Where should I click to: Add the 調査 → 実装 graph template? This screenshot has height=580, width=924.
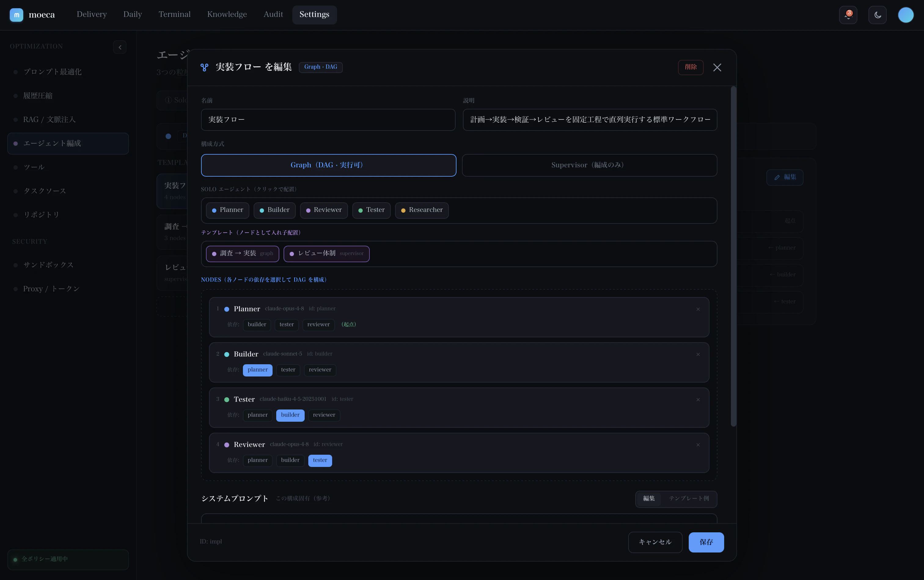(242, 254)
